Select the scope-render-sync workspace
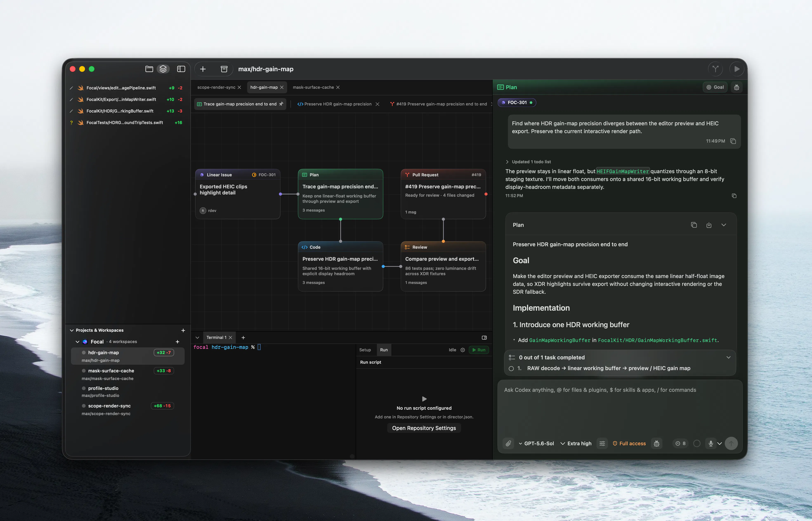 pos(127,409)
